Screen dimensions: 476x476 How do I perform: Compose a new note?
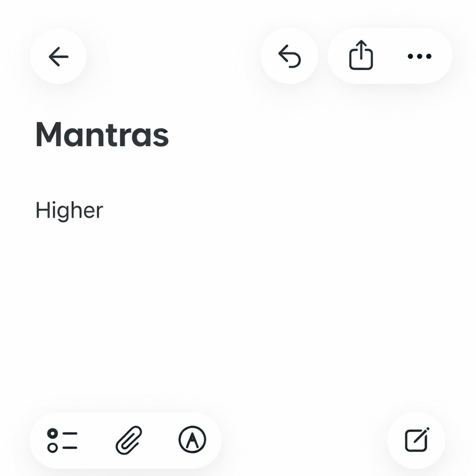[x=416, y=440]
